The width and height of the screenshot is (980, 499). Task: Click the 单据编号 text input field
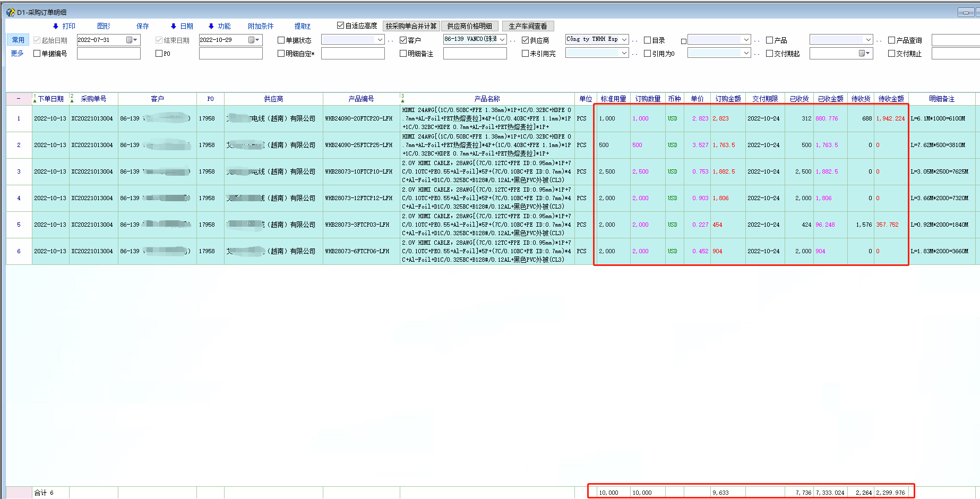[109, 53]
